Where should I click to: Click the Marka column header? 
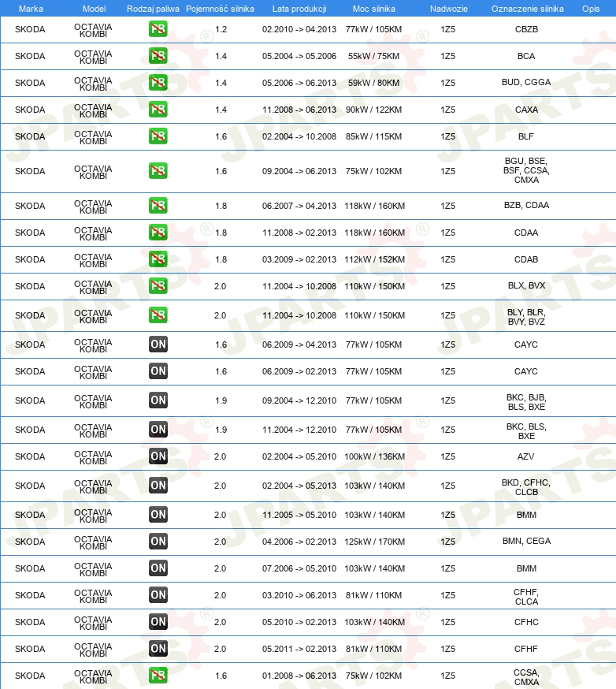click(x=31, y=9)
